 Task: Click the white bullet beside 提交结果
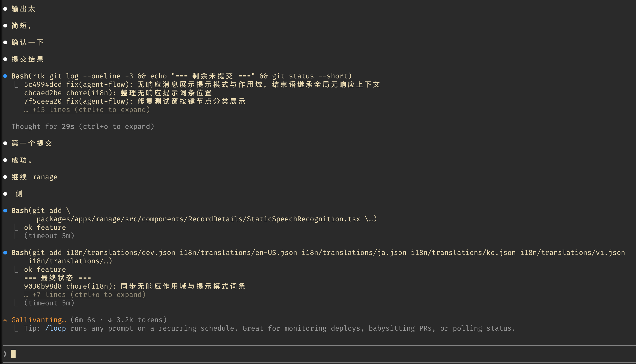click(x=5, y=59)
